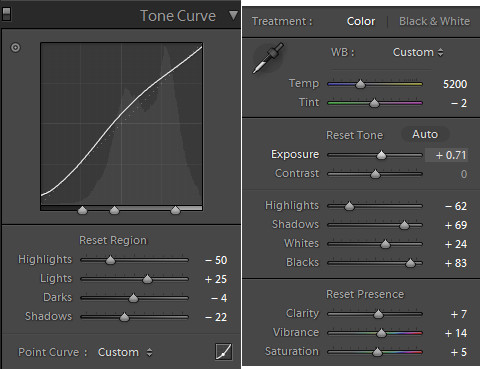Viewport: 483px width, 369px height.
Task: Click the Temp slider handle
Action: (x=360, y=84)
